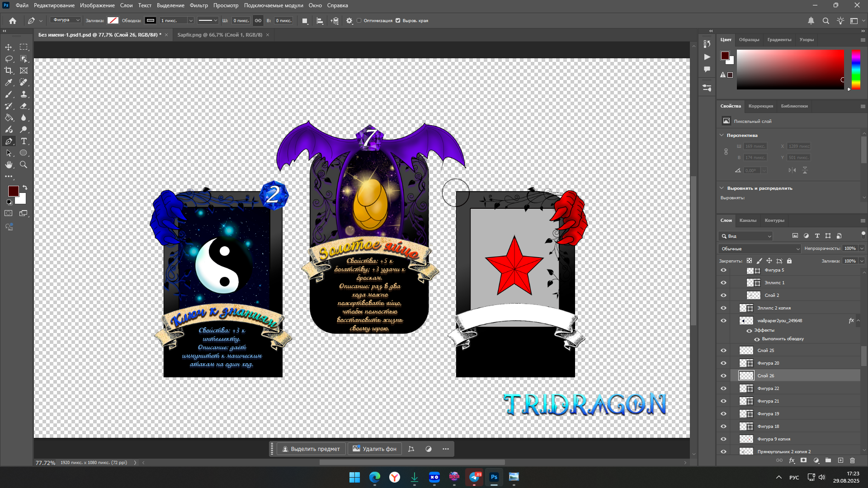Enable the Оптимизация checkbox
Viewport: 868px width, 488px height.
coord(359,20)
